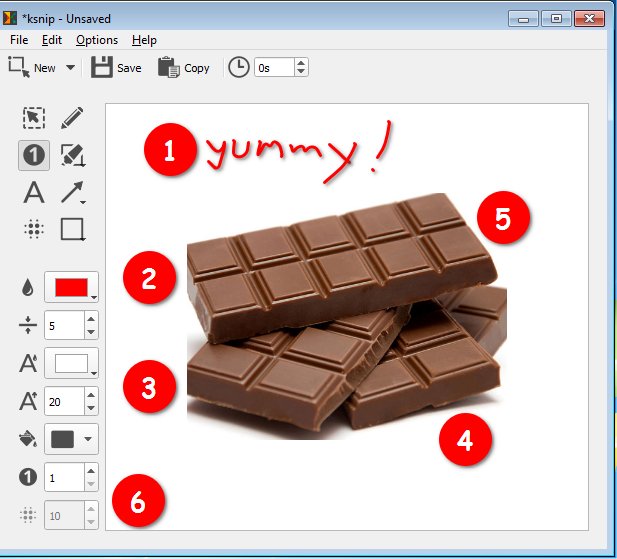Maximize the ksnip window
The width and height of the screenshot is (617, 559).
[x=556, y=18]
